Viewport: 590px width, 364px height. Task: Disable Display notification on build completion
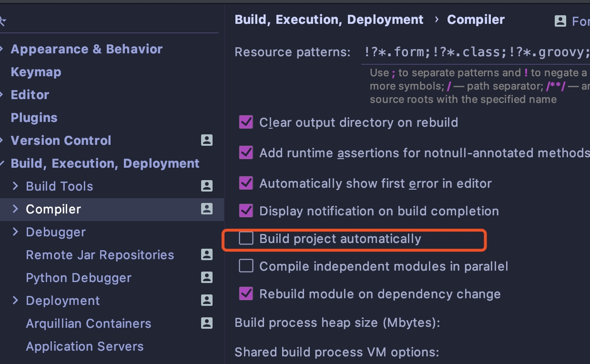click(246, 211)
